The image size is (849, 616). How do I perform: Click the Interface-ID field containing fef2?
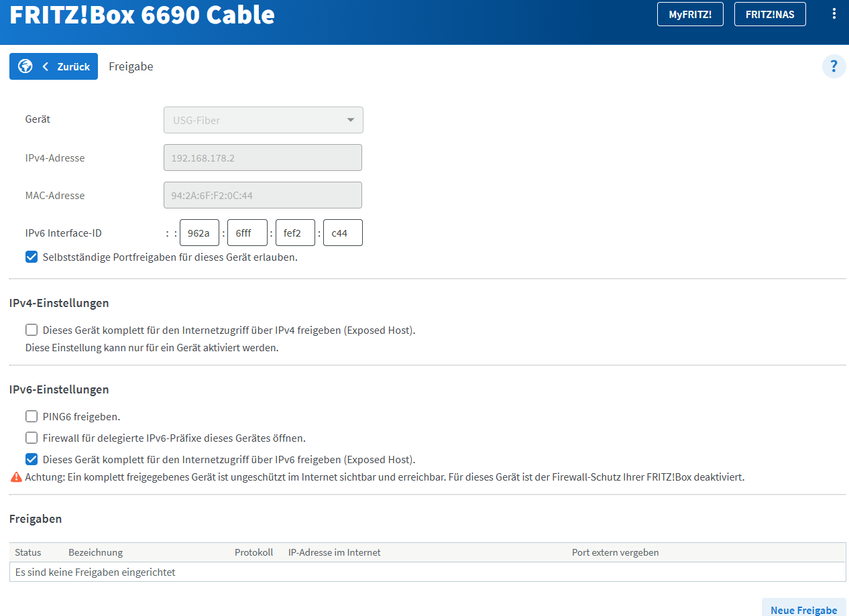[295, 233]
